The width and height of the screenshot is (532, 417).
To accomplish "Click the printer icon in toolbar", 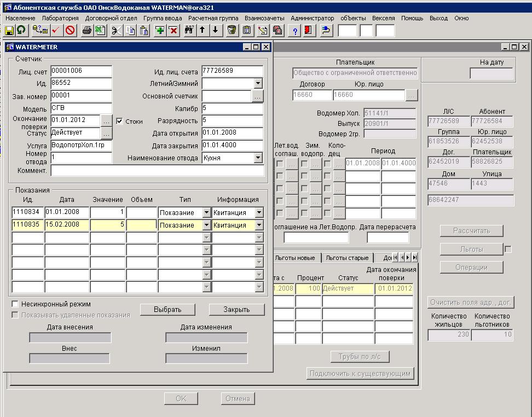I will tap(86, 30).
